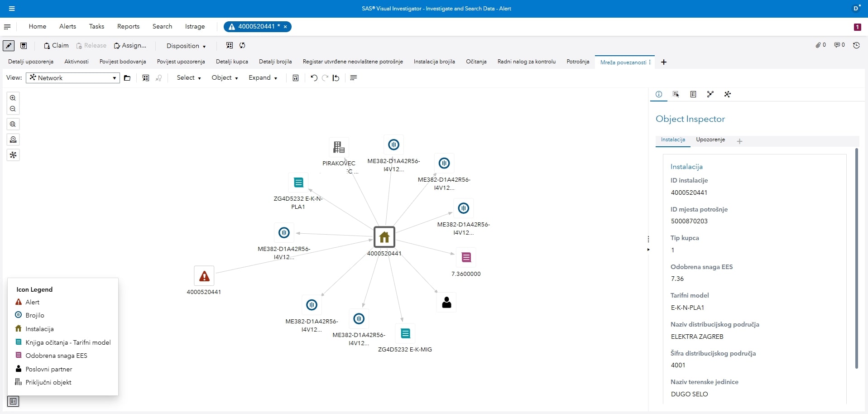Open the View Network dropdown
The height and width of the screenshot is (414, 868).
[73, 78]
